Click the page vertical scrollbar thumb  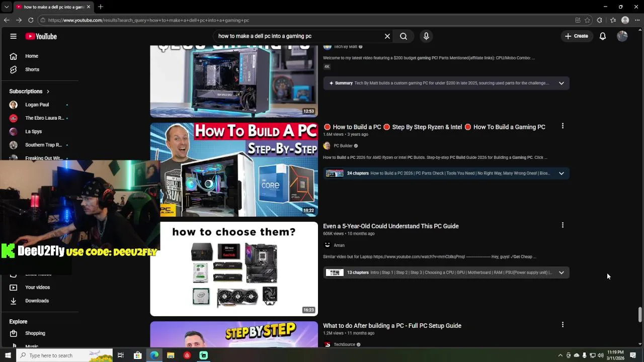[640, 314]
